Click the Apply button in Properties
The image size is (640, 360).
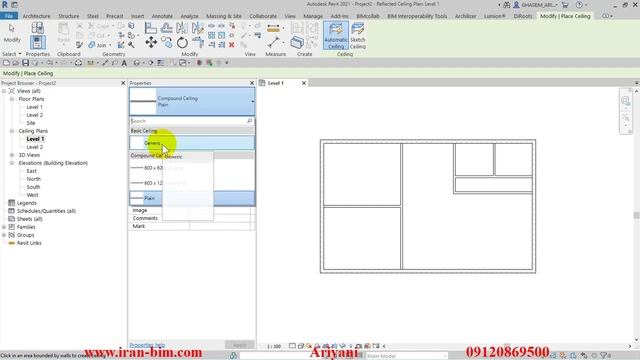coord(240,345)
